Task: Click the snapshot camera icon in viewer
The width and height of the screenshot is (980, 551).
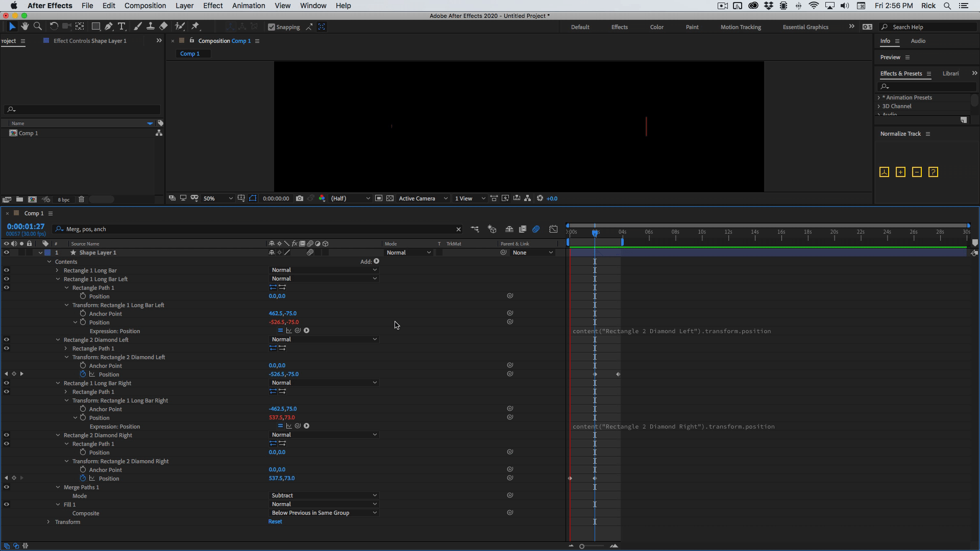Action: [300, 198]
